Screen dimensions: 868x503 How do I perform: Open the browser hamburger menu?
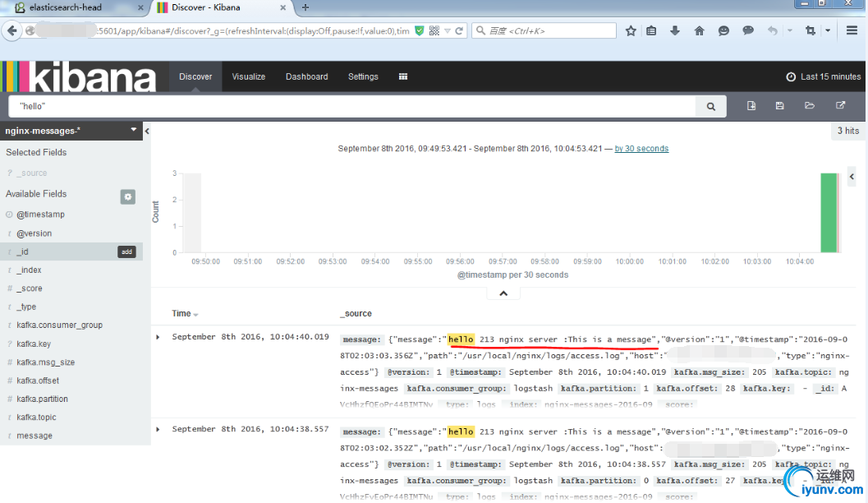coord(852,30)
